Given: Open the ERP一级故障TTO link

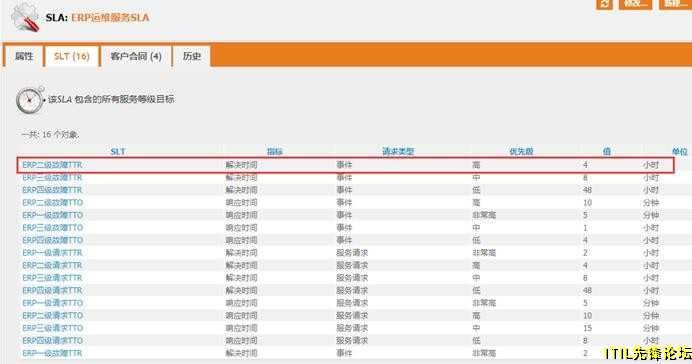Looking at the screenshot, I should pos(53,215).
